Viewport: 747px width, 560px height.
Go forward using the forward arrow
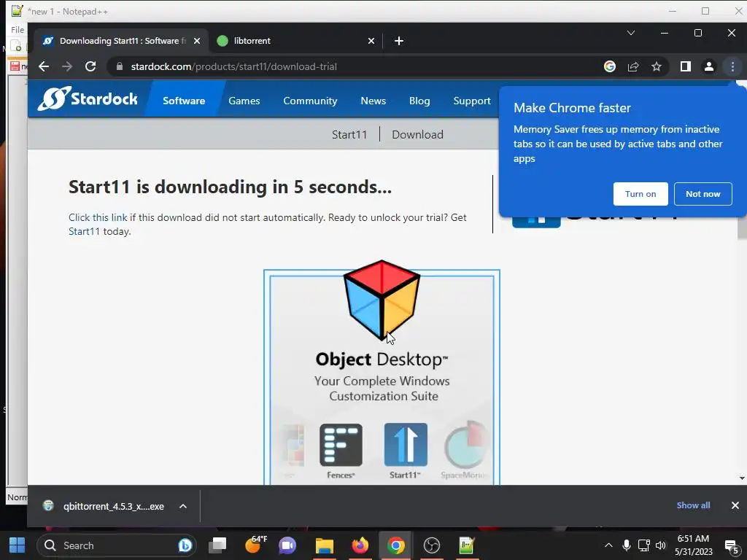pyautogui.click(x=67, y=66)
